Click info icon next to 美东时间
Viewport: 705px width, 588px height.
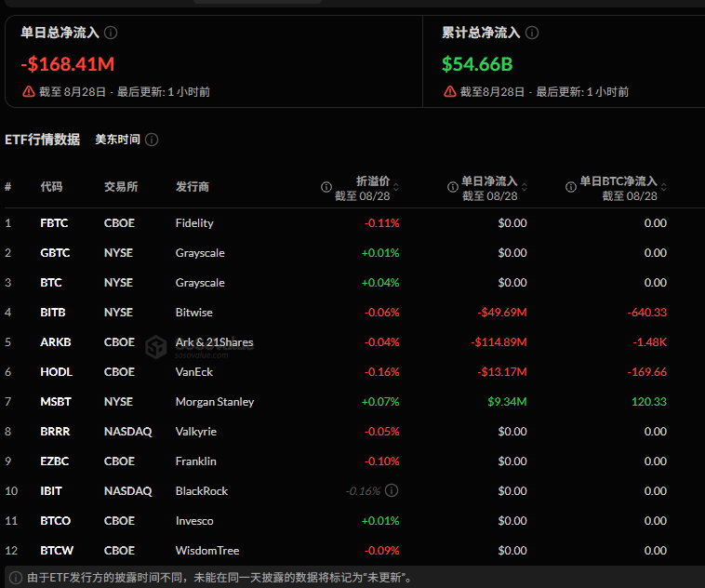pyautogui.click(x=152, y=140)
